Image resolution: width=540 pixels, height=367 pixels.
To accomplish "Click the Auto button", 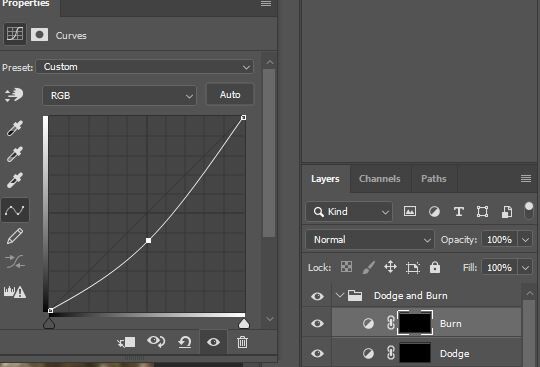I will 230,95.
